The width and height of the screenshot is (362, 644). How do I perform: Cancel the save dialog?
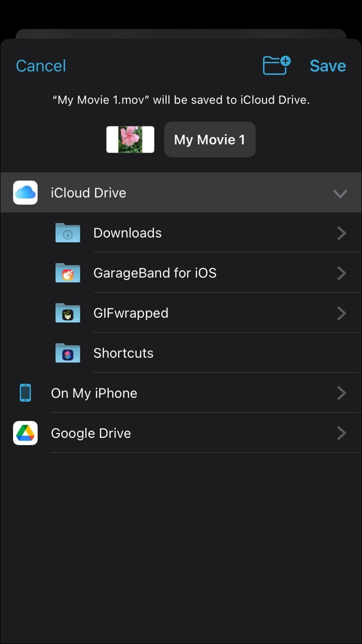(41, 66)
